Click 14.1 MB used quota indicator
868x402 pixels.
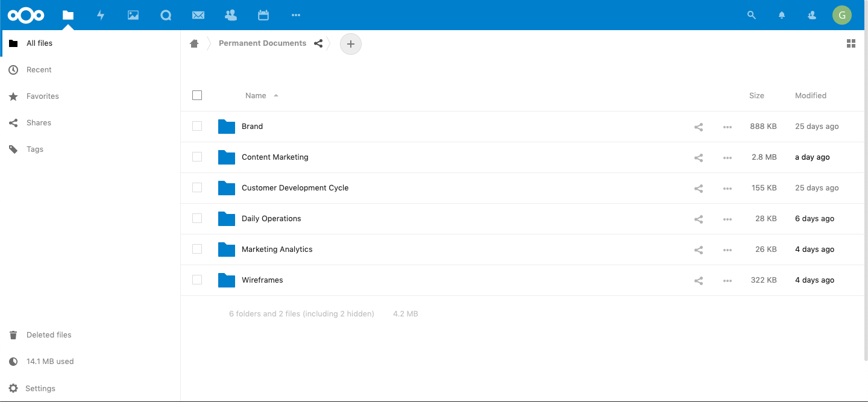90,362
